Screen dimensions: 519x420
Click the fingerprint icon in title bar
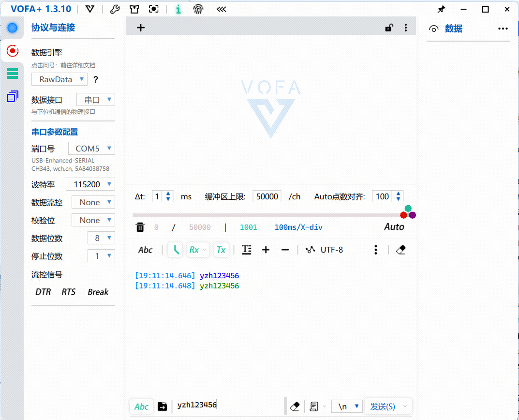click(x=198, y=9)
